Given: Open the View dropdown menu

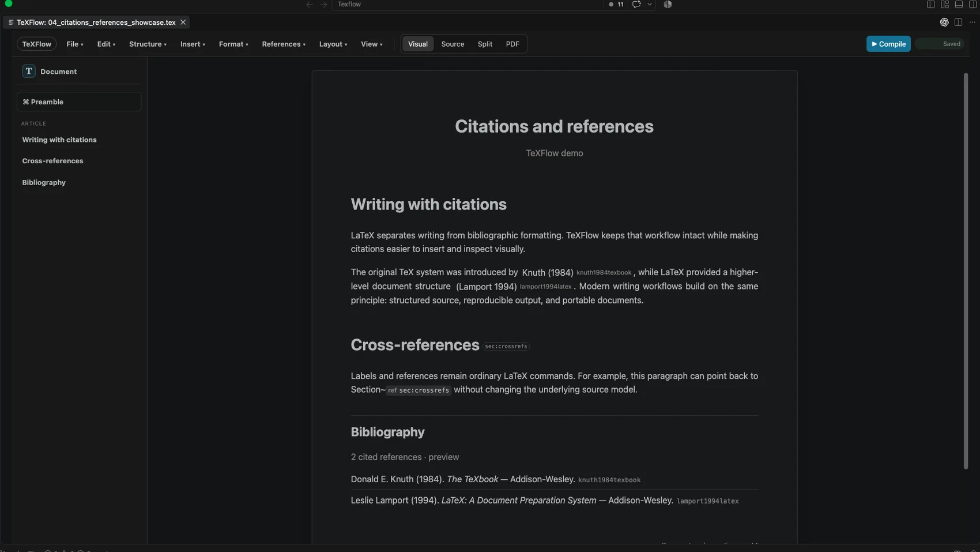Looking at the screenshot, I should tap(371, 44).
